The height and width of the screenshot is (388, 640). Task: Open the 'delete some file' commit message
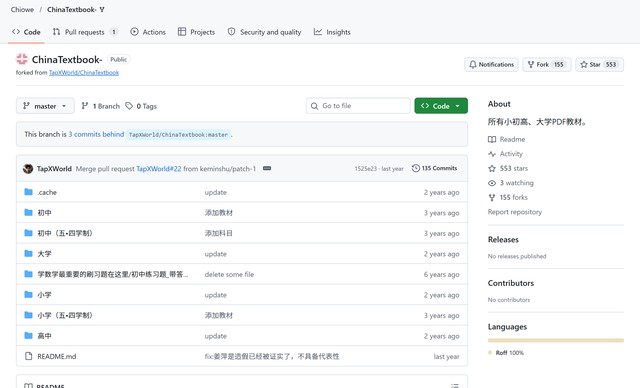point(229,275)
